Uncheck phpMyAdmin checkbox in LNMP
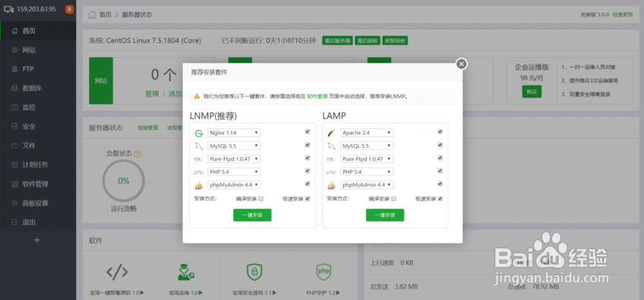The height and width of the screenshot is (300, 644). (x=307, y=184)
